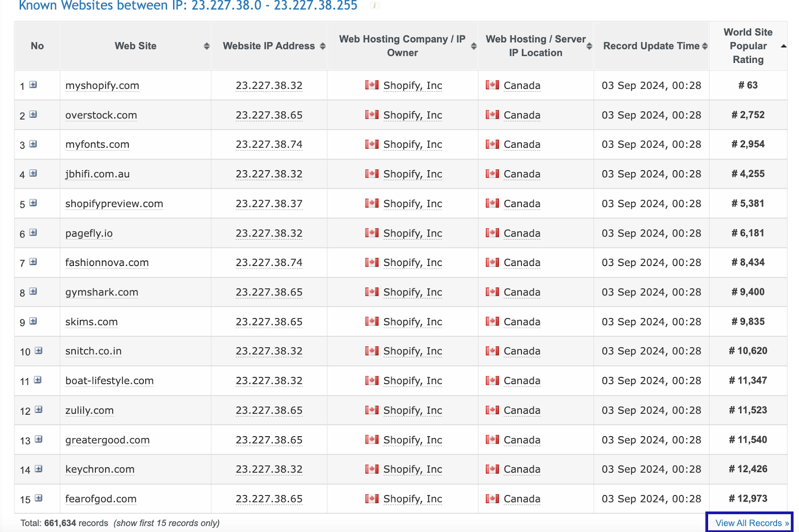Click Canada flag in gymshark.com location cell
799x532 pixels.
tap(492, 291)
